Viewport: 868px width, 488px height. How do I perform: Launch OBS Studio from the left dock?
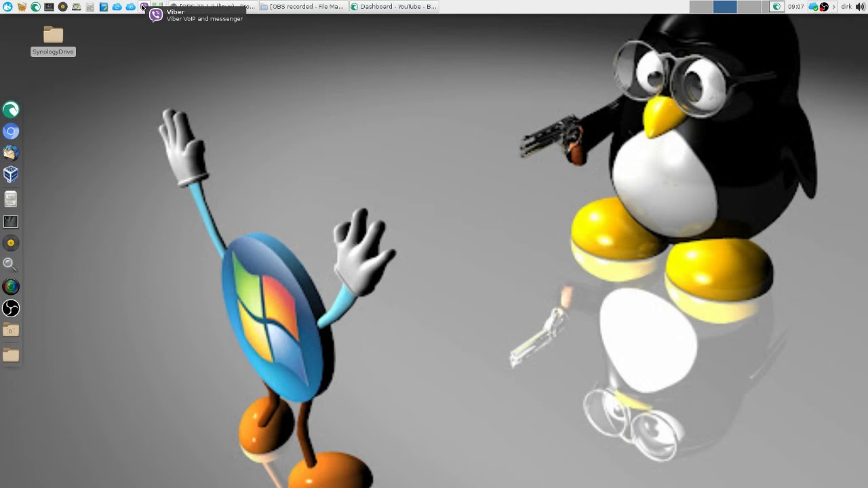tap(11, 308)
